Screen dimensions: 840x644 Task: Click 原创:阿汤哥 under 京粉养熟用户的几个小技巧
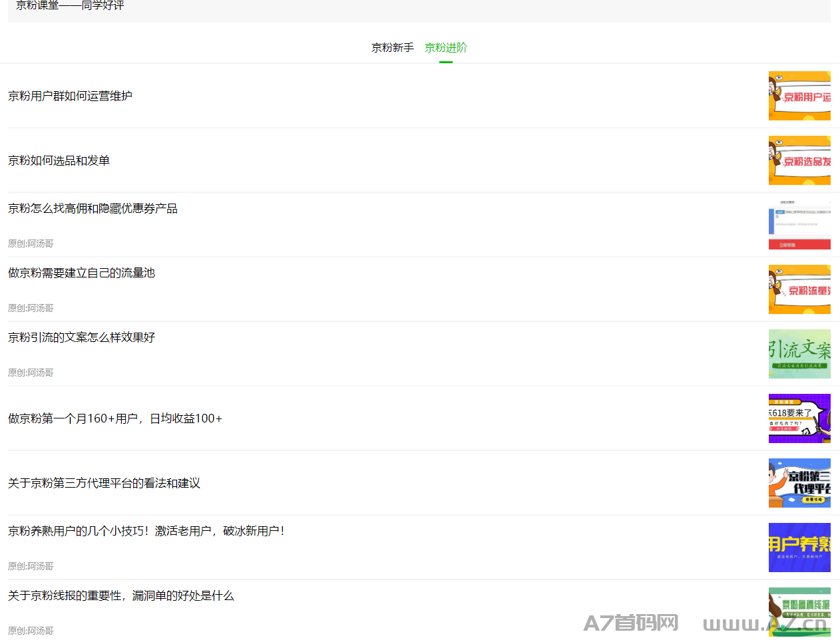(x=31, y=566)
